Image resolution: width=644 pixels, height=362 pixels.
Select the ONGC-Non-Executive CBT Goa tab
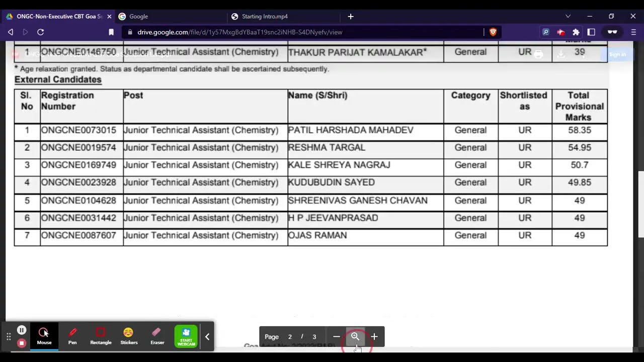(58, 16)
